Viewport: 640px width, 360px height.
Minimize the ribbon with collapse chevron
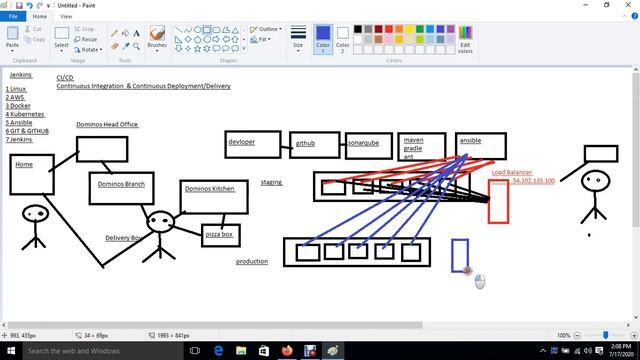pyautogui.click(x=624, y=16)
